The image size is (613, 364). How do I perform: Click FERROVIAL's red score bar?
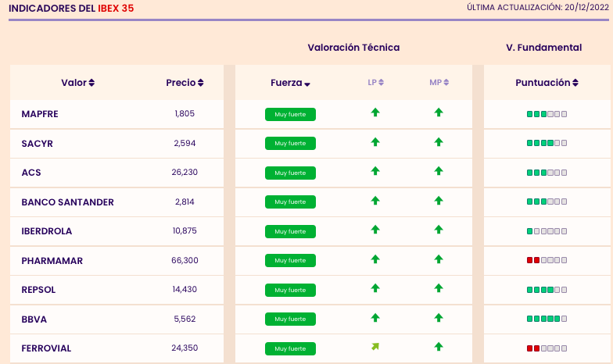(547, 348)
